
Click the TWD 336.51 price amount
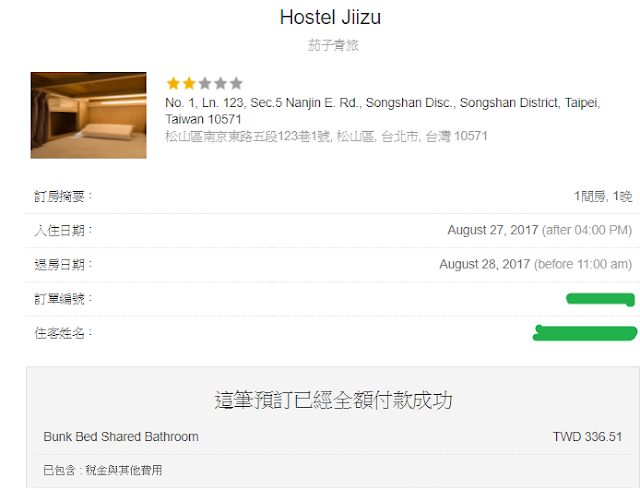tap(587, 437)
